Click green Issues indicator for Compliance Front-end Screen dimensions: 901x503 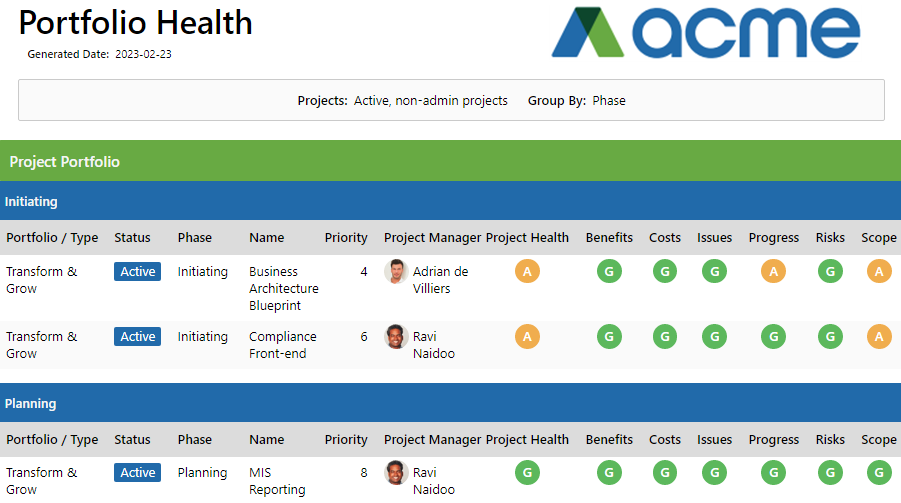coord(714,337)
